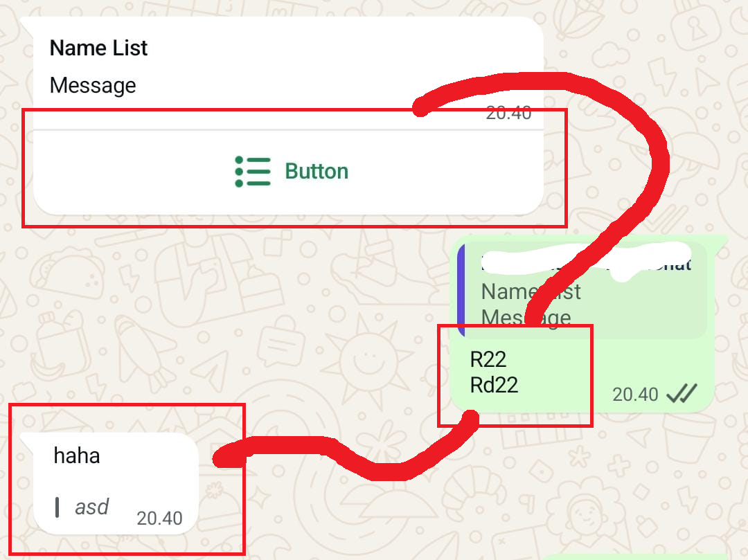748x560 pixels.
Task: Tap the double check marks read receipt
Action: [682, 393]
